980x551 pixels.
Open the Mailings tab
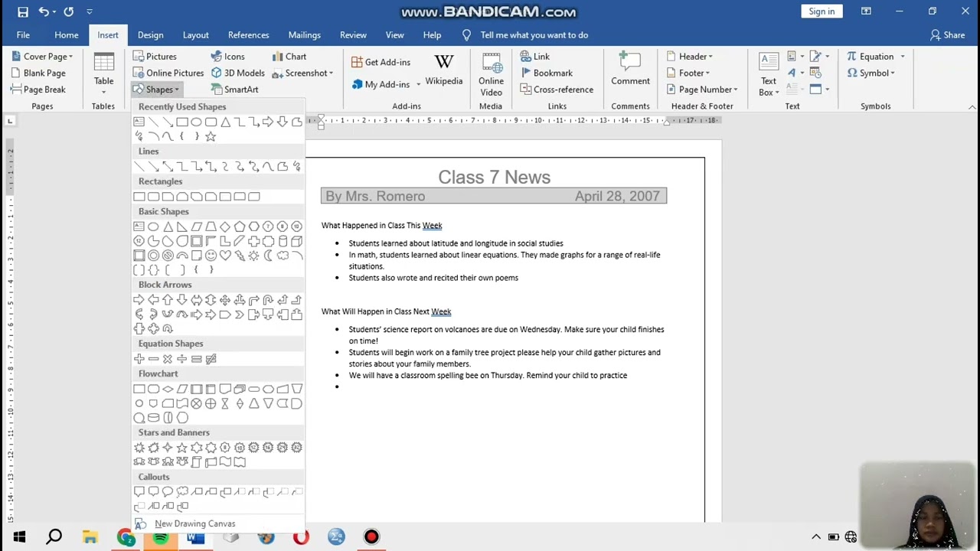coord(304,34)
